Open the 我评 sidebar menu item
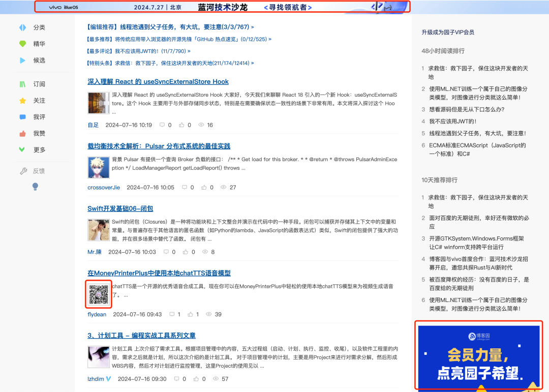Viewport: 549px width, 392px height. (x=39, y=117)
